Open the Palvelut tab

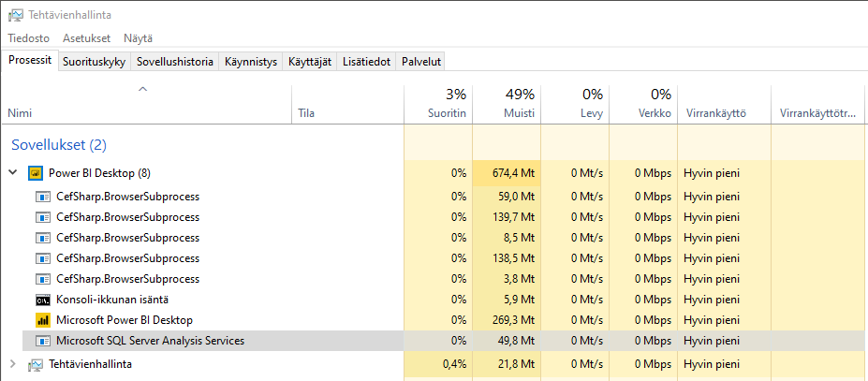[421, 62]
